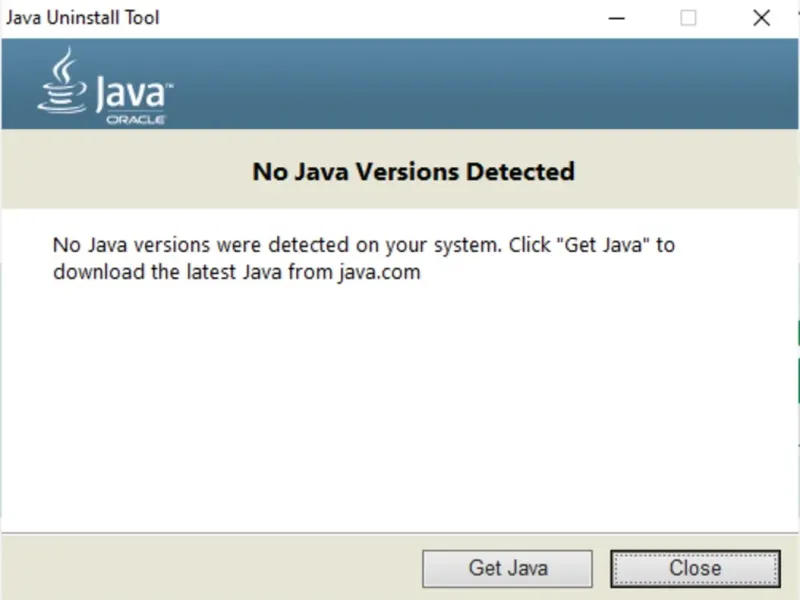Click the "No Java Versions Detected" heading

(413, 171)
